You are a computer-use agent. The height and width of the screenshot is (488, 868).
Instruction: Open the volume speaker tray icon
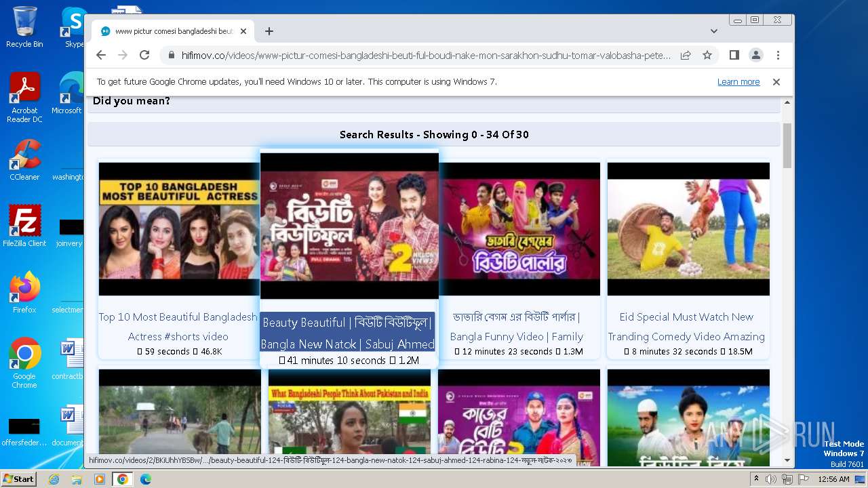click(771, 479)
